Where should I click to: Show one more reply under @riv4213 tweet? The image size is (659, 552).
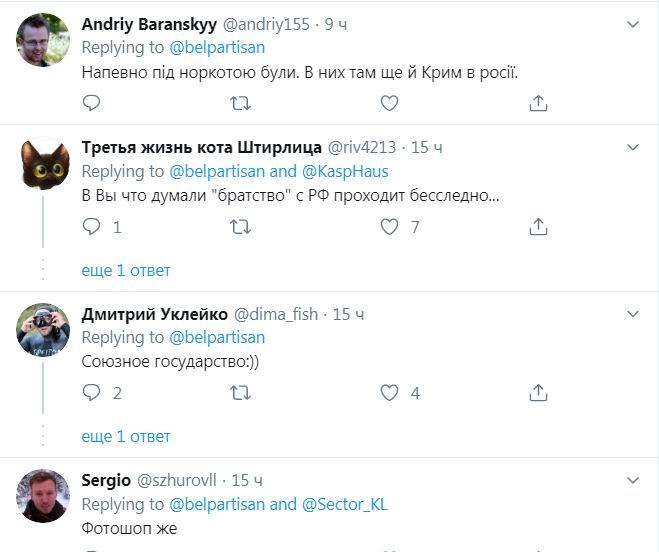126,270
